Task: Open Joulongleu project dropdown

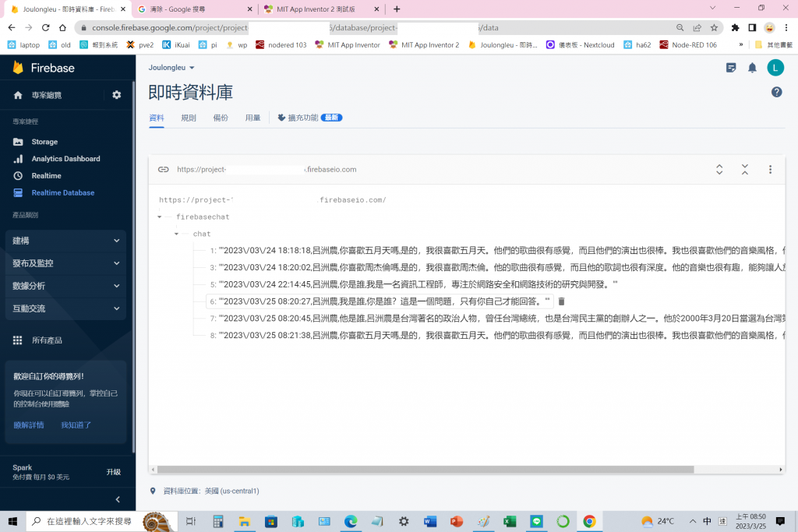Action: [x=171, y=67]
